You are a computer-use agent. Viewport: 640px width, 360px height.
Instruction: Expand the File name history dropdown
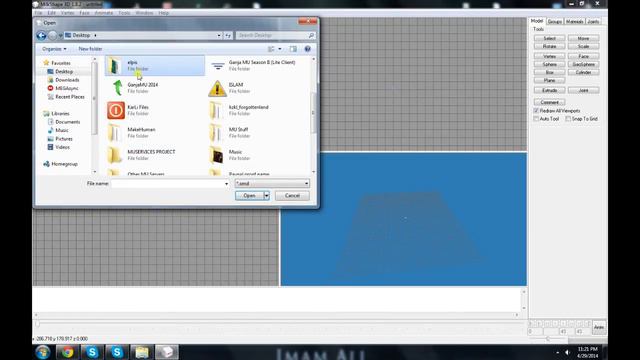tap(227, 184)
